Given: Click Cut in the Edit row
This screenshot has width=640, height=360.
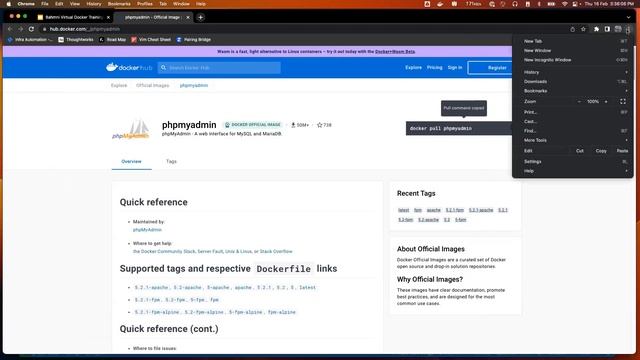Looking at the screenshot, I should [580, 151].
